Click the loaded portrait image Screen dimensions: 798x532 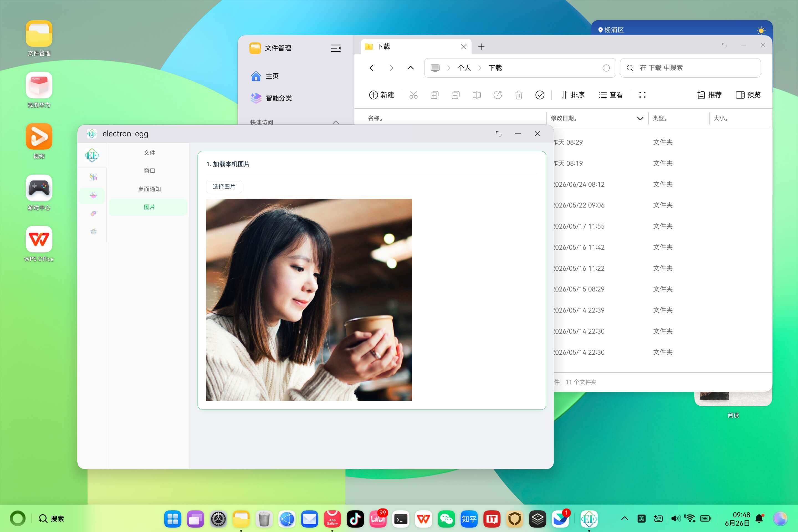pos(309,300)
